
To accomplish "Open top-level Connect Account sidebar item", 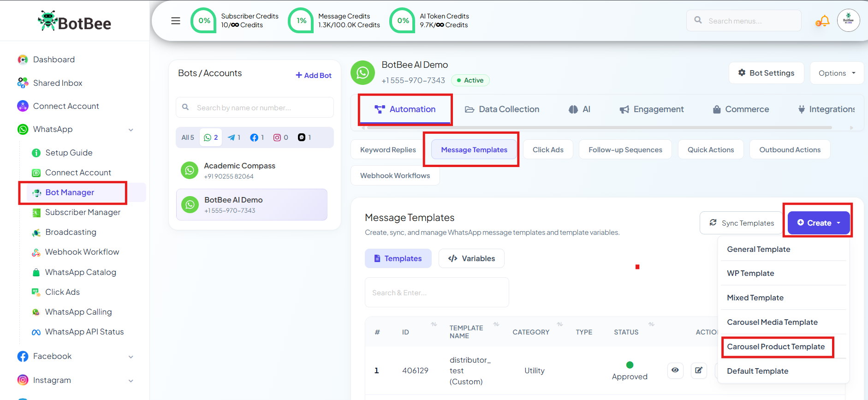I will coord(66,106).
